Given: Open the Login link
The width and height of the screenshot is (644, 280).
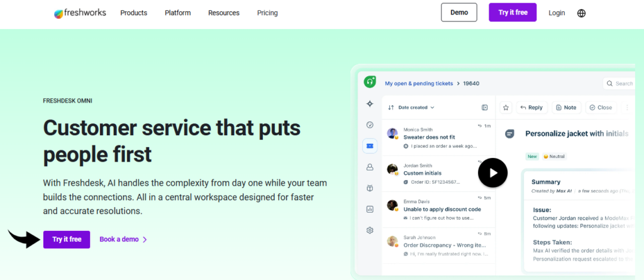Looking at the screenshot, I should pos(557,13).
